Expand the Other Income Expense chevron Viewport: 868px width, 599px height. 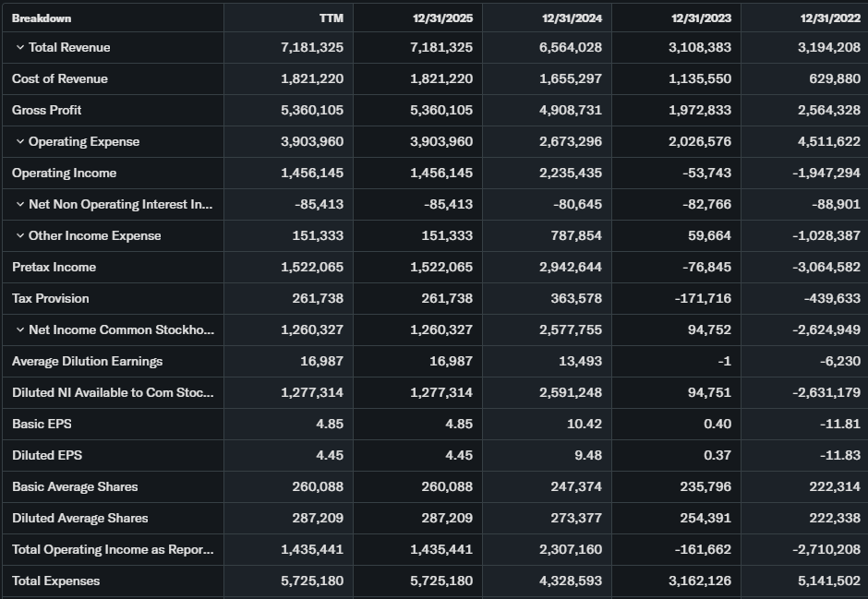19,236
